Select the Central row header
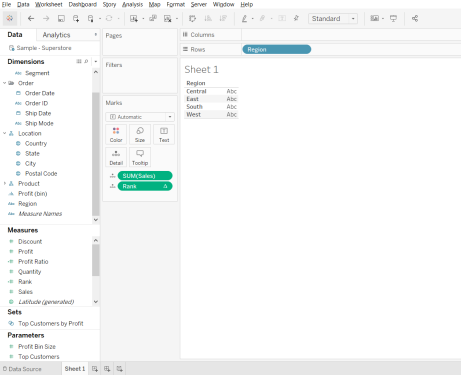This screenshot has height=375, width=461. pyautogui.click(x=196, y=91)
